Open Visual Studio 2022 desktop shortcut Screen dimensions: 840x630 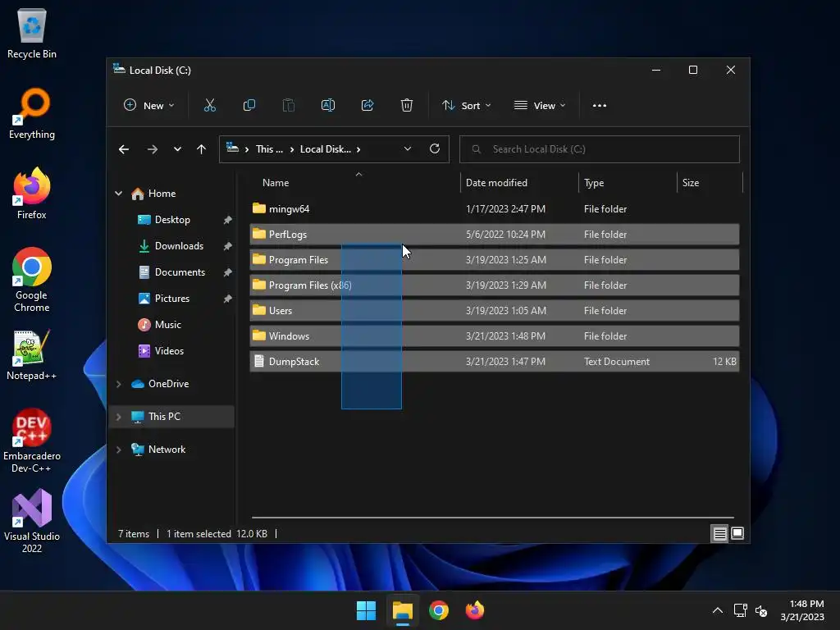point(32,521)
